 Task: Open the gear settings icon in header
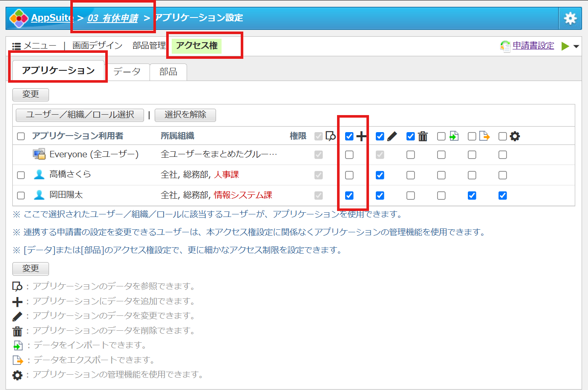[x=570, y=18]
